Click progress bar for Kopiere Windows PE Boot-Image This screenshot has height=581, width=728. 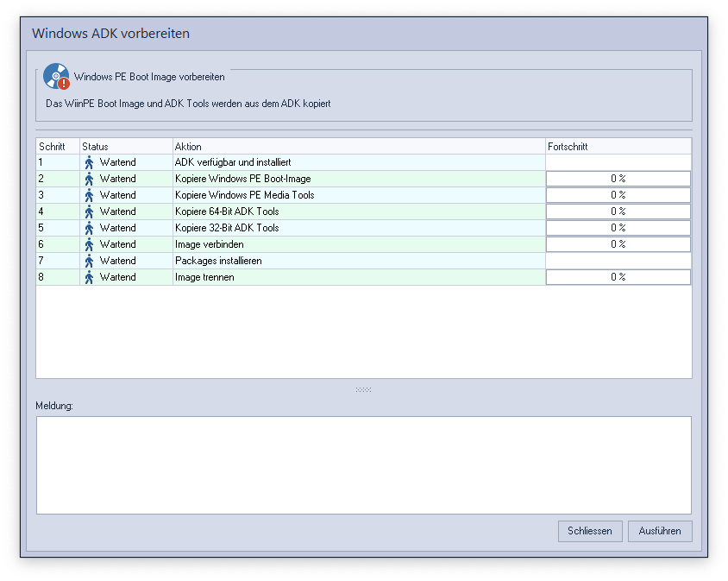(x=618, y=179)
